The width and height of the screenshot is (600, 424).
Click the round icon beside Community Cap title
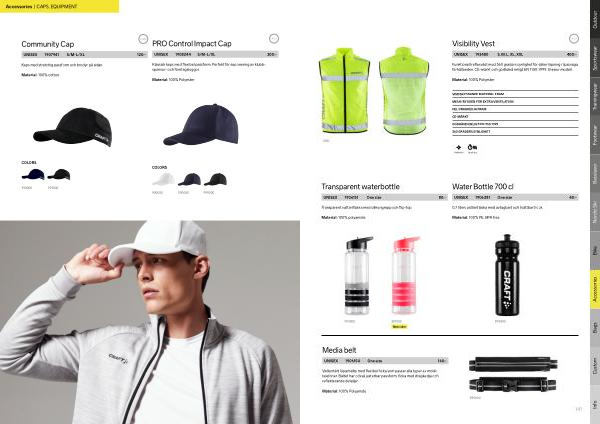point(143,39)
